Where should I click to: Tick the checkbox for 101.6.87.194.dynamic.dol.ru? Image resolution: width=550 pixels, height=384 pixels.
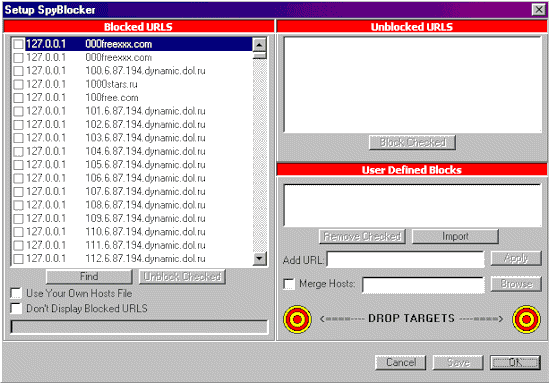pos(18,112)
